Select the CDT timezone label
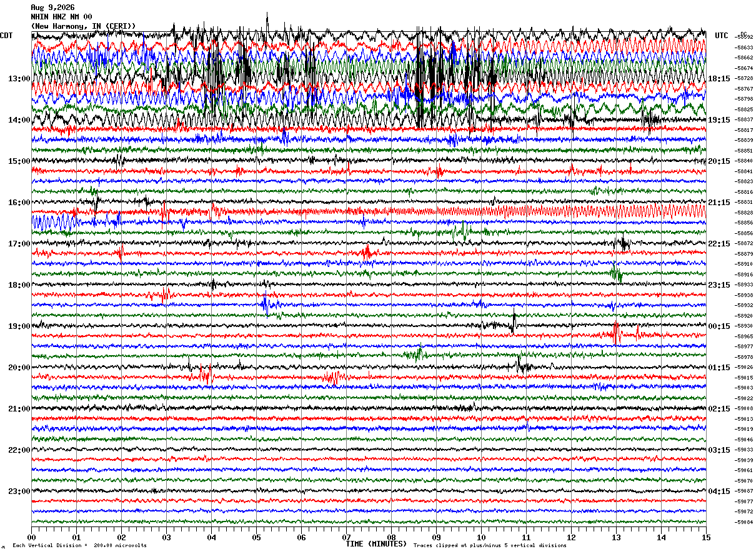Screen dimensions: 756x554 pos(6,36)
